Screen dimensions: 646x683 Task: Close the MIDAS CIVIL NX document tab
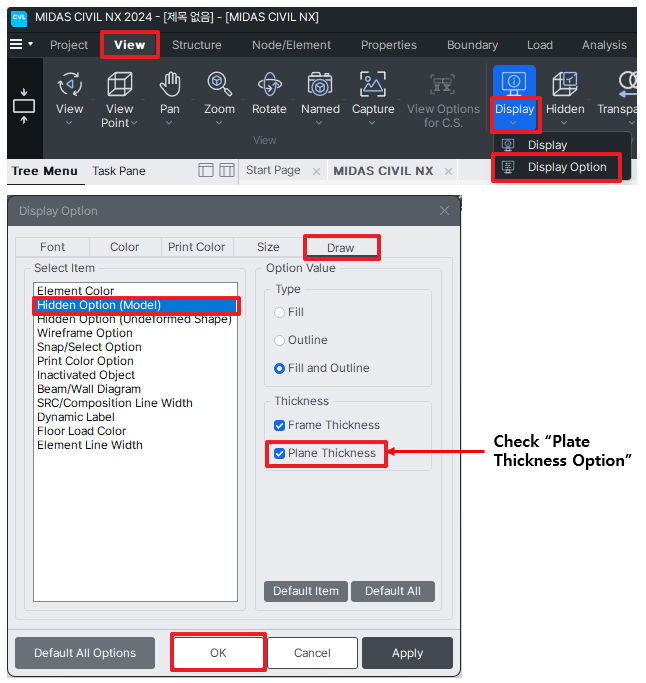point(448,172)
